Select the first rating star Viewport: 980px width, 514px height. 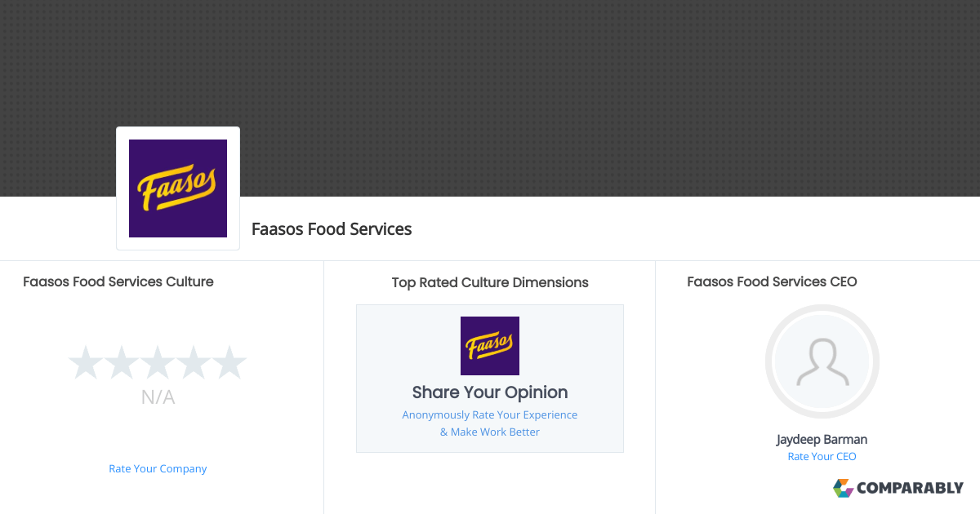(x=85, y=362)
